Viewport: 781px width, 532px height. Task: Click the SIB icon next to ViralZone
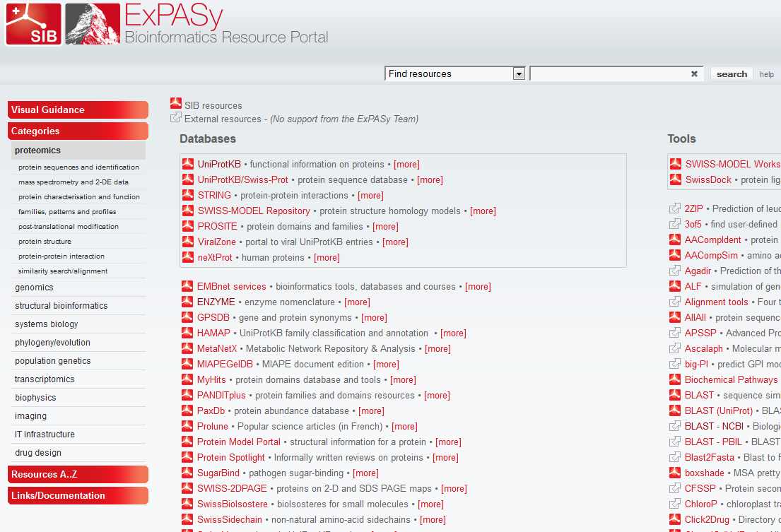pyautogui.click(x=188, y=242)
